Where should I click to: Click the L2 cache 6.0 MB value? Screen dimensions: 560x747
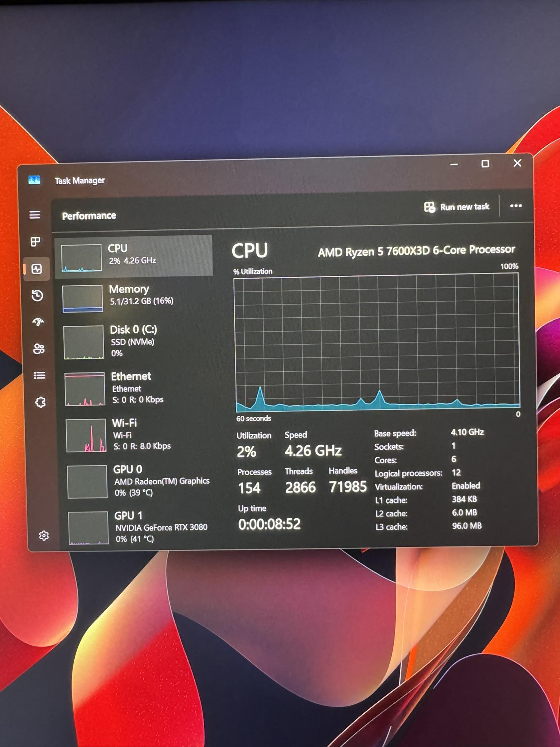(464, 512)
